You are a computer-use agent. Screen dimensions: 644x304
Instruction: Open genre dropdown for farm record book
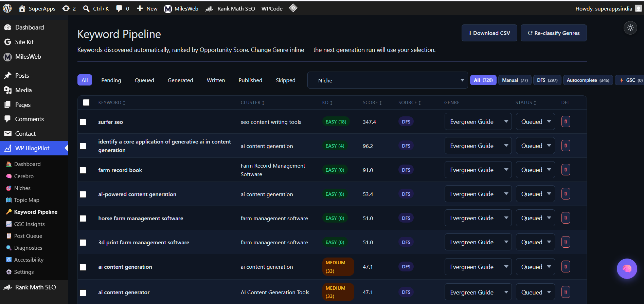pos(478,170)
